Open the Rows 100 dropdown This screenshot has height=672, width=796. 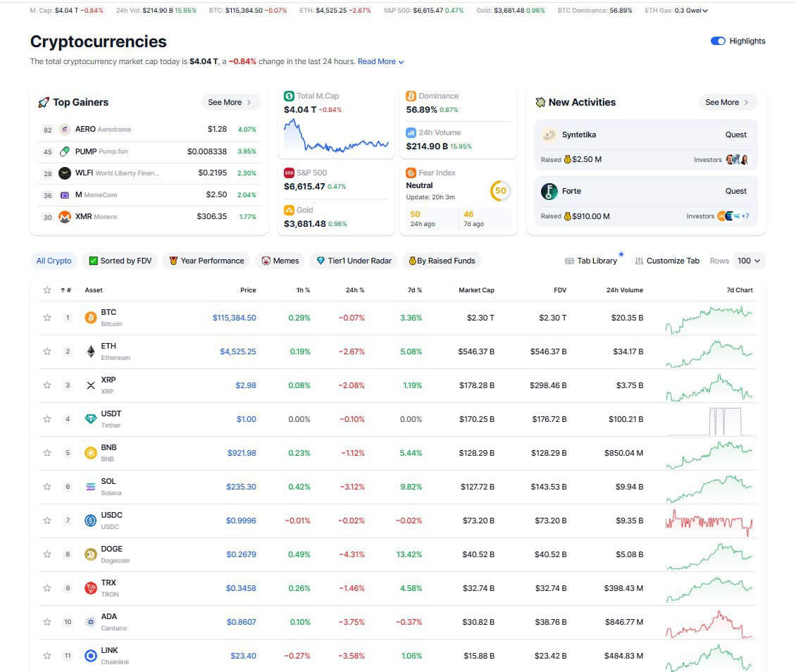749,261
